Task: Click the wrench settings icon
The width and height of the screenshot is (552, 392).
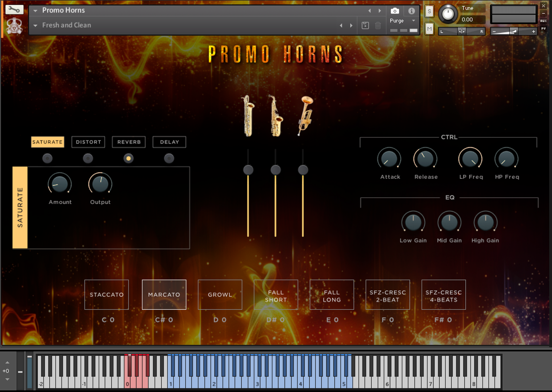Action: point(14,10)
